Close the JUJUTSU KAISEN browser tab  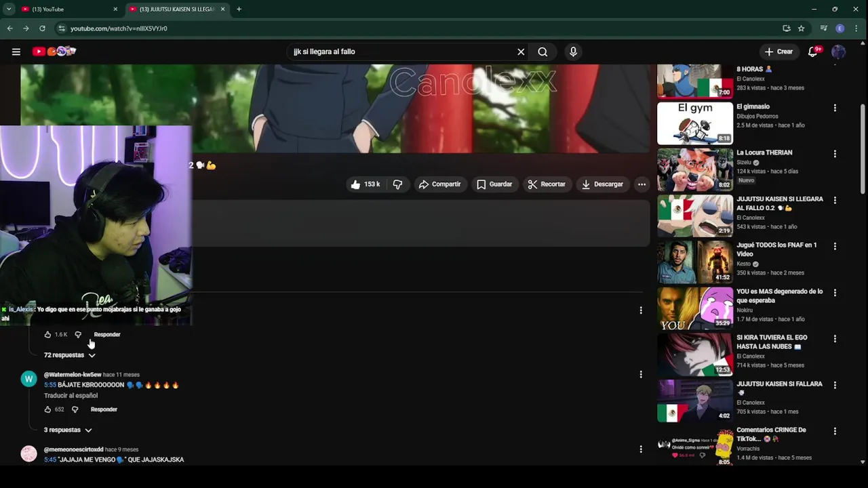click(222, 9)
